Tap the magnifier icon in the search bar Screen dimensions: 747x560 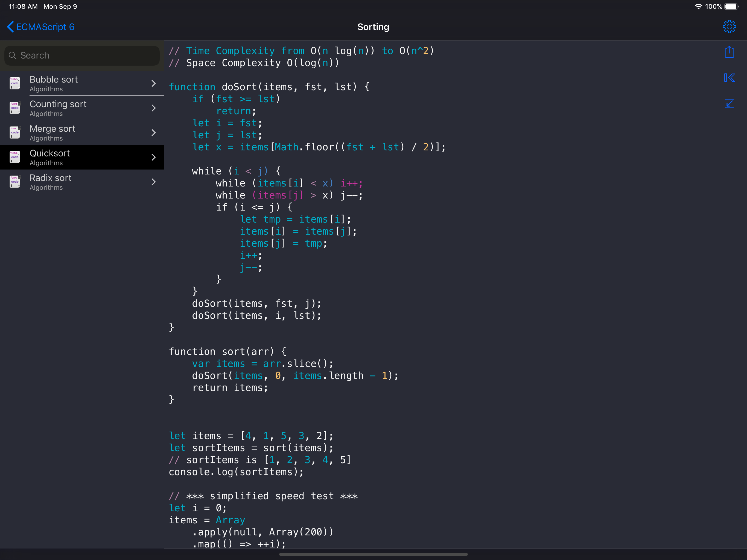click(13, 55)
